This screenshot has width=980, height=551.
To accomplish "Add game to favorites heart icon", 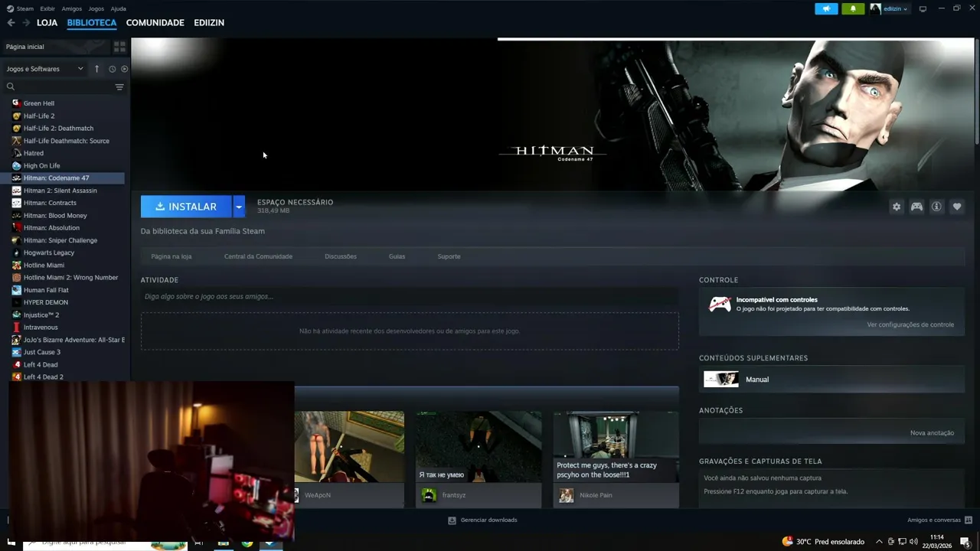I will pos(957,207).
